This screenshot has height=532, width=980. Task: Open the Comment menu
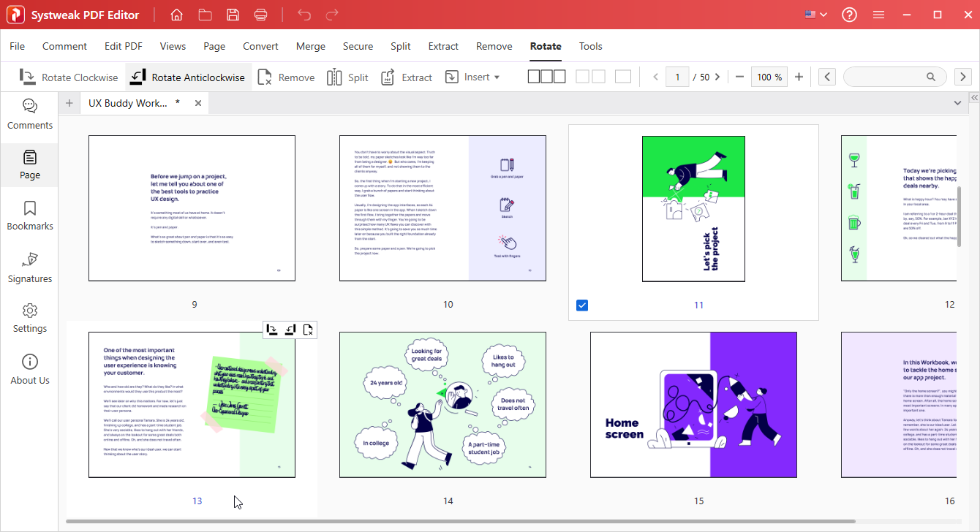coord(64,46)
